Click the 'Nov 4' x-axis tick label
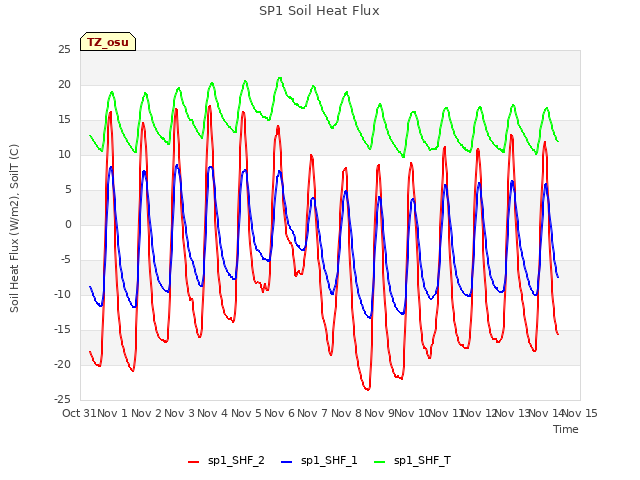Viewport: 640px width, 480px height. pos(213,413)
